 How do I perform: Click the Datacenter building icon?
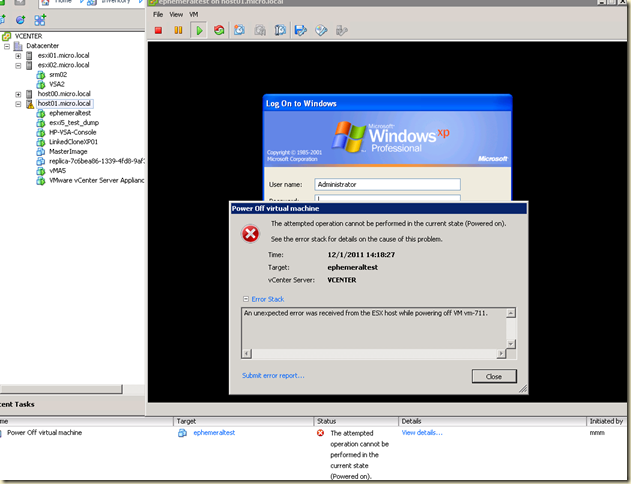click(x=18, y=46)
